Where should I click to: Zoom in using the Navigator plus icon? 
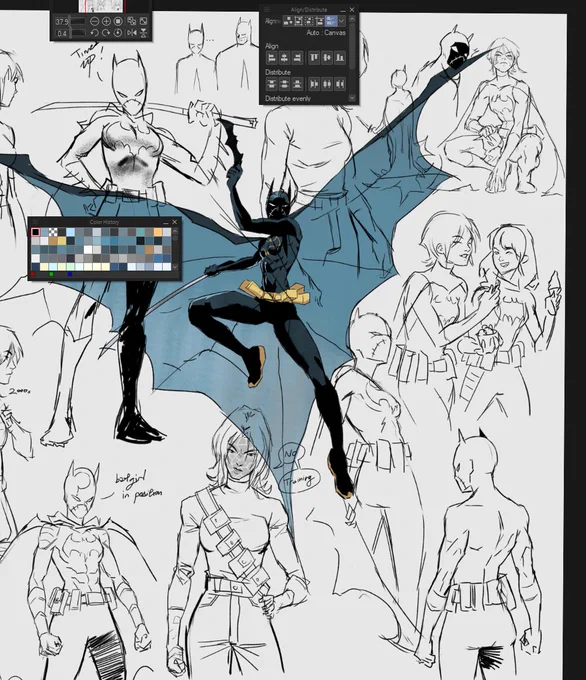click(x=106, y=21)
